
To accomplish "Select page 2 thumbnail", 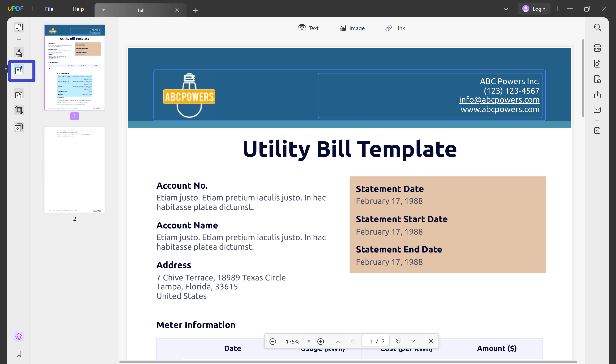I will tap(74, 169).
